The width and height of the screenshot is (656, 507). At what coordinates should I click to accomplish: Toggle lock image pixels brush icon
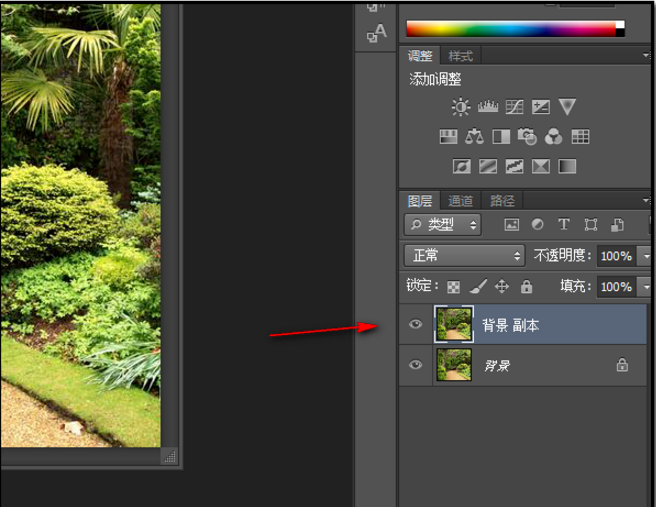pos(478,287)
